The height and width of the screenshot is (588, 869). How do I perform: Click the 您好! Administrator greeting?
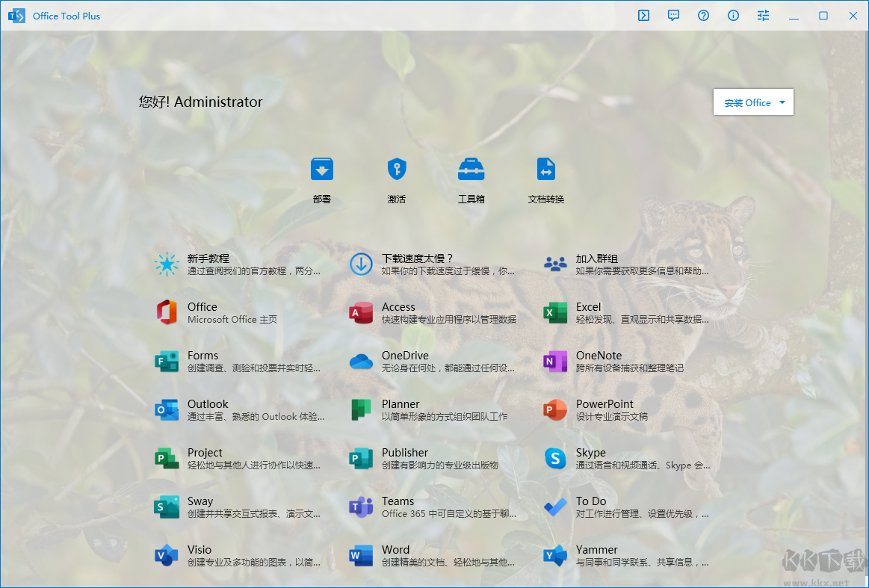click(x=200, y=102)
